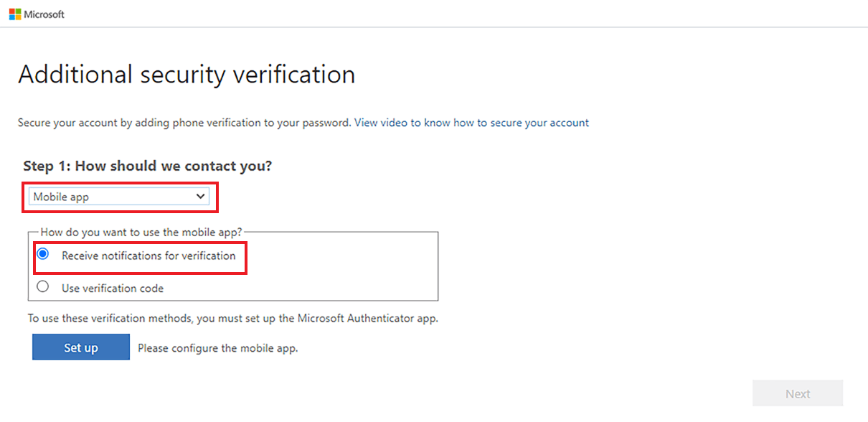Open the View video to secure account link
The height and width of the screenshot is (422, 868).
471,123
